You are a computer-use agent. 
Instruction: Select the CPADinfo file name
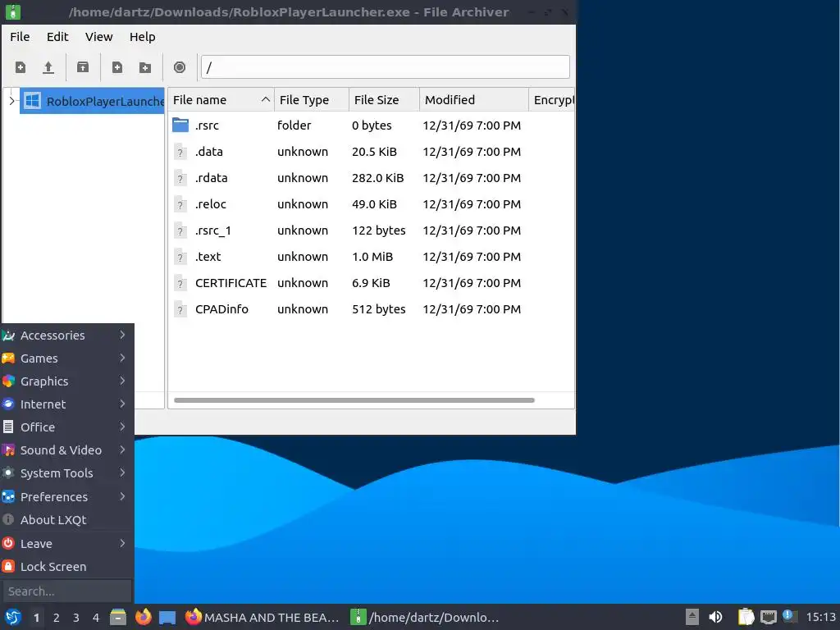[221, 309]
